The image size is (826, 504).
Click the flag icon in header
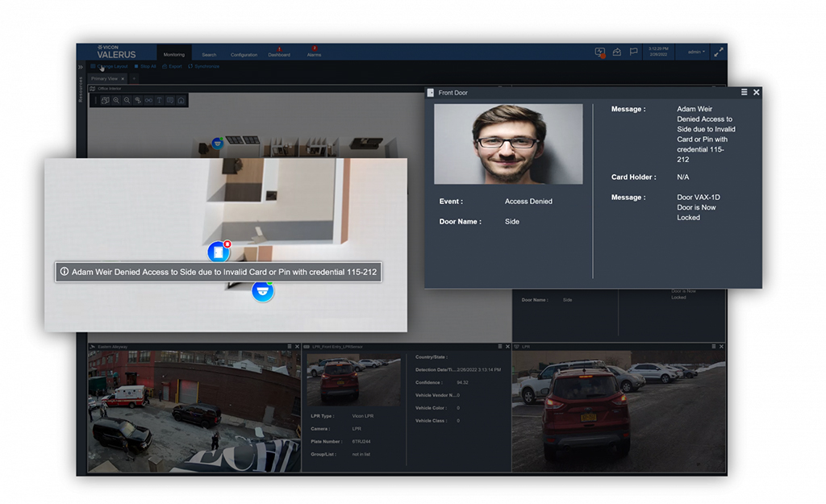click(634, 52)
